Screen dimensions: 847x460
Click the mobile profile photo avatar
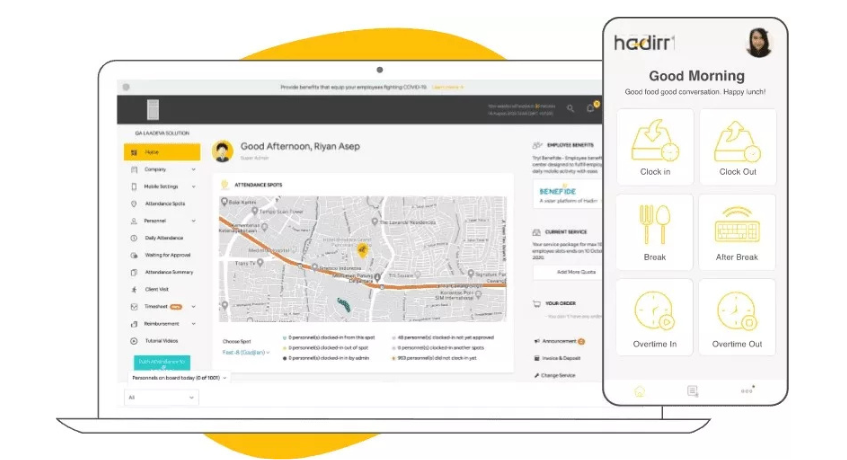point(759,43)
